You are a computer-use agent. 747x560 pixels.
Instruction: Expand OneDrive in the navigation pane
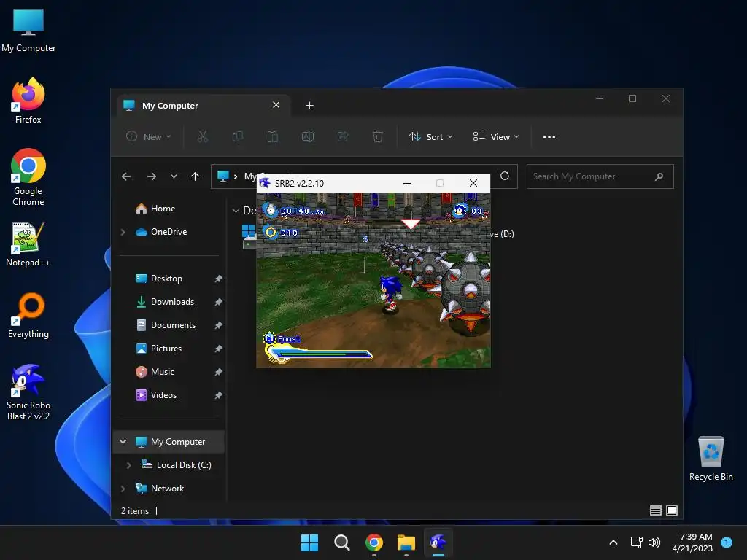[x=123, y=232]
